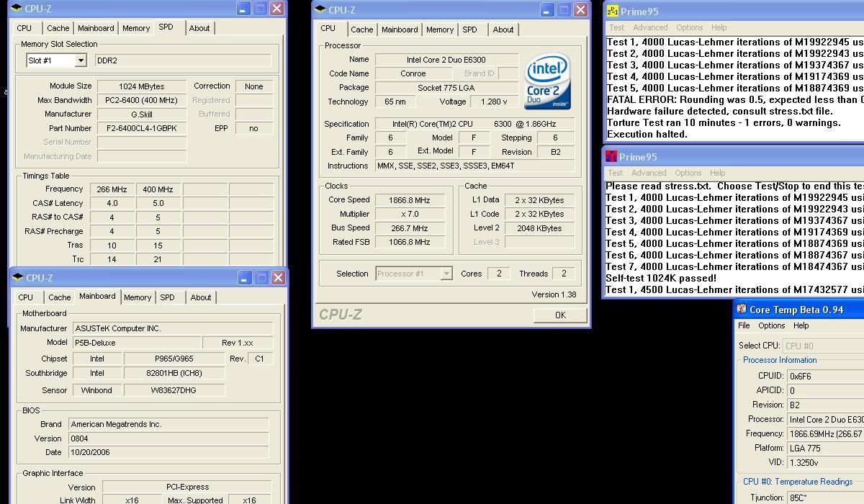Open Advanced menu in lower Prime95 window
Image resolution: width=864 pixels, height=504 pixels.
point(649,173)
